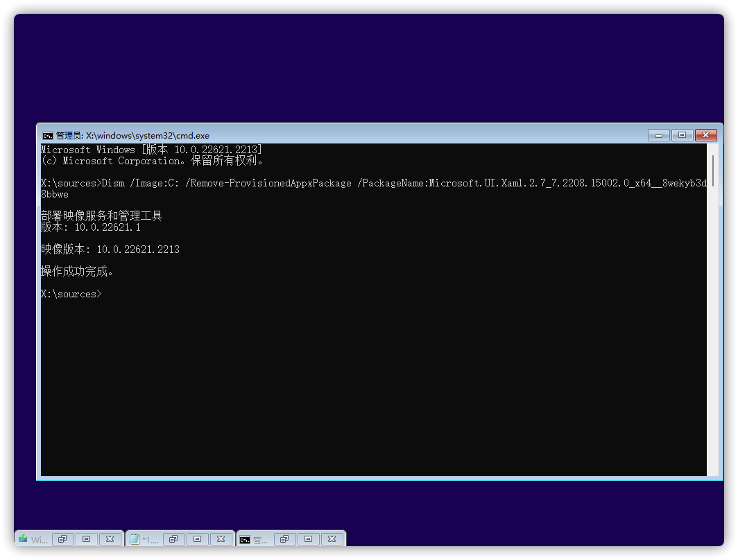Select the admin cmd.exe taskbar icon
The image size is (738, 560).
coord(251,539)
